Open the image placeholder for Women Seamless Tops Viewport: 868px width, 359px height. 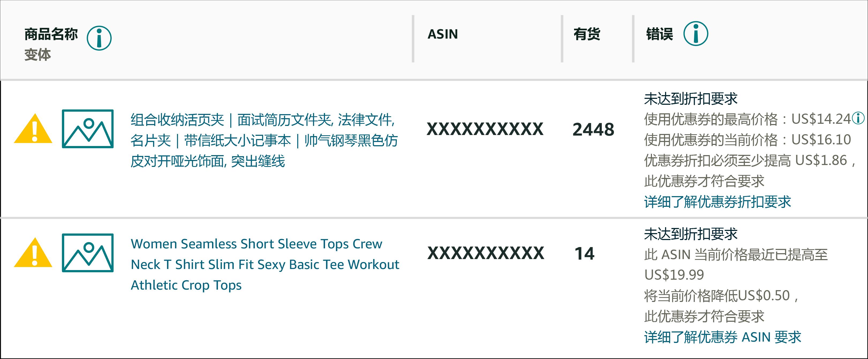pyautogui.click(x=88, y=253)
